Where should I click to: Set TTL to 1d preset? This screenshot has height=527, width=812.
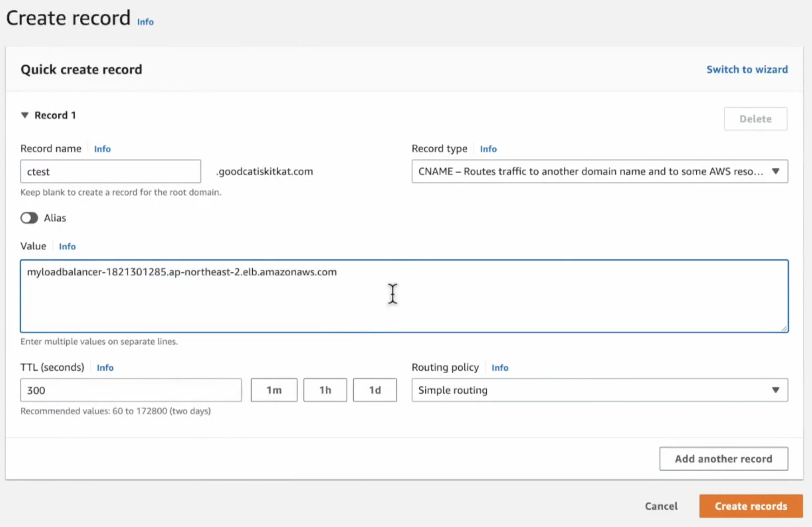point(375,390)
